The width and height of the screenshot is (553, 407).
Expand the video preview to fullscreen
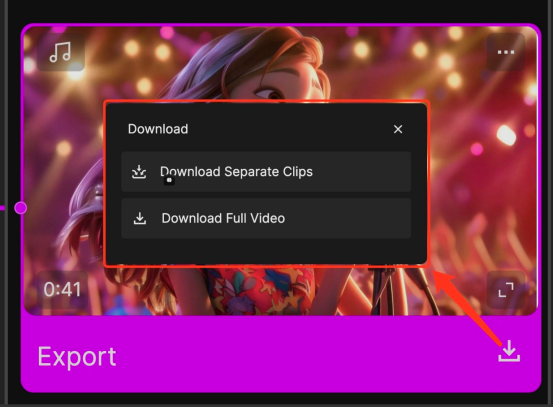[x=506, y=290]
